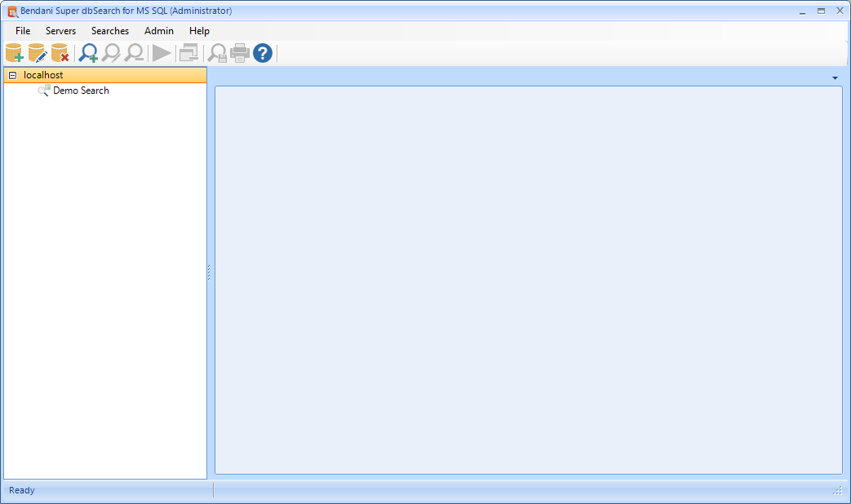This screenshot has height=504, width=851.
Task: Open the dropdown arrow above the results panel
Action: (835, 78)
